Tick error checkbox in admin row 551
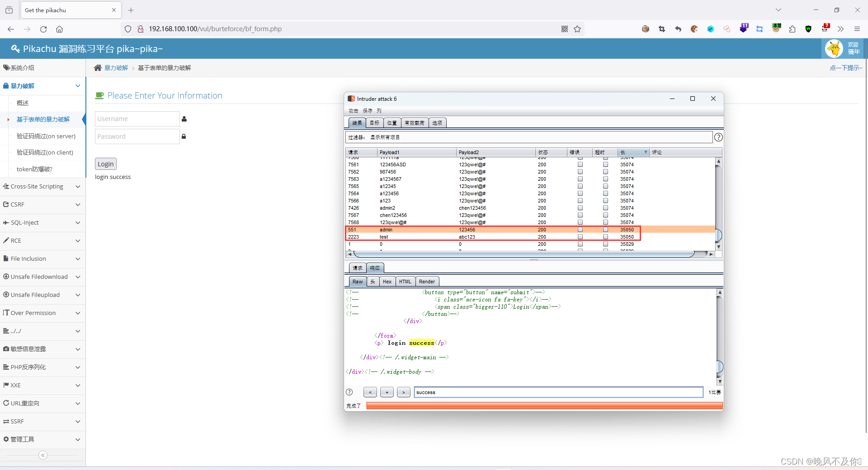 pyautogui.click(x=580, y=230)
